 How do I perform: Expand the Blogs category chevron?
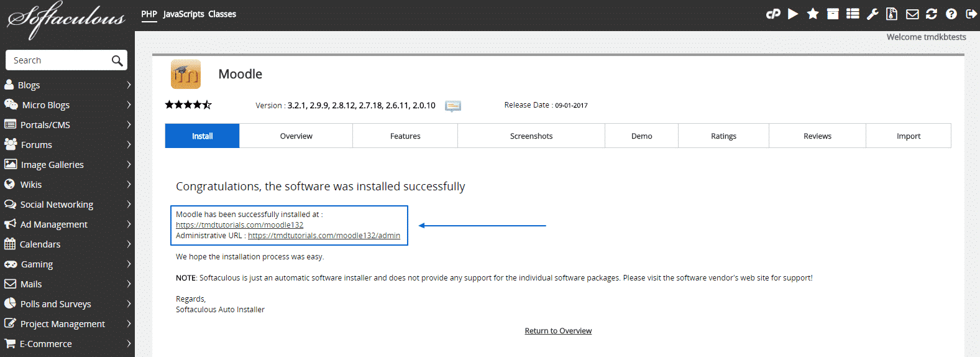129,85
